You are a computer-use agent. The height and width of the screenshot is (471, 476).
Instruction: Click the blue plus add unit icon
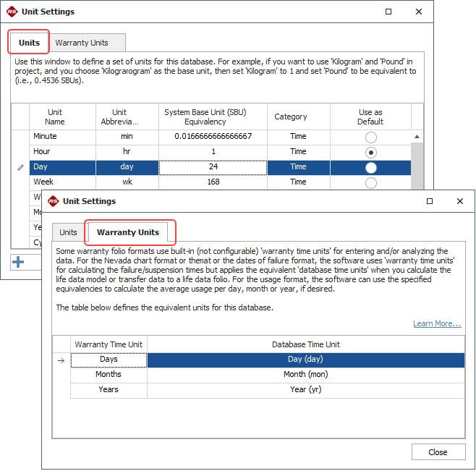tap(18, 261)
